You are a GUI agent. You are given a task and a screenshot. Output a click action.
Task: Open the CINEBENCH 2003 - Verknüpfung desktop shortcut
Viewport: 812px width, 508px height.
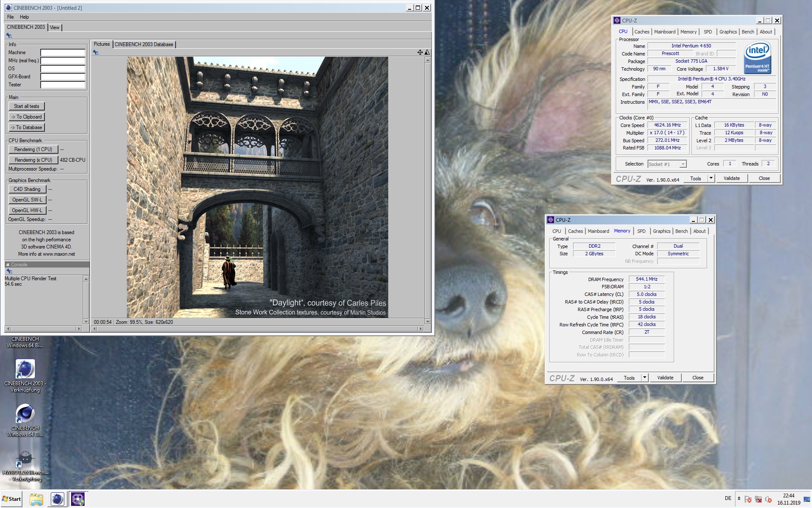click(25, 376)
